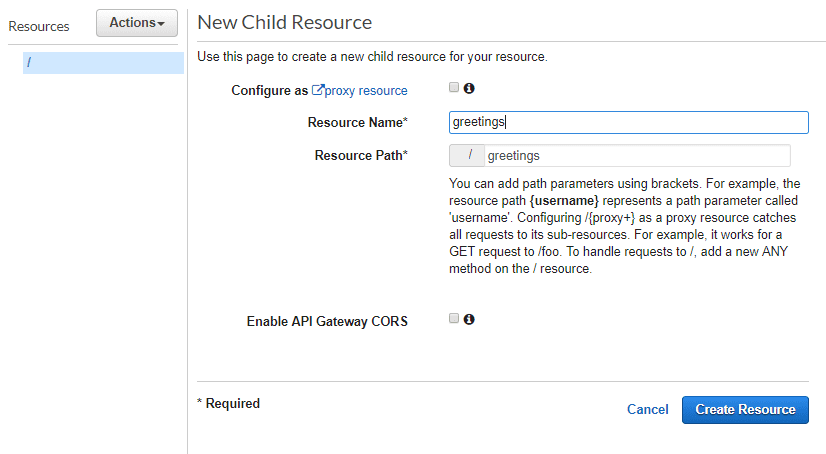Open the proxy resource documentation link
The height and width of the screenshot is (454, 826).
pyautogui.click(x=366, y=91)
